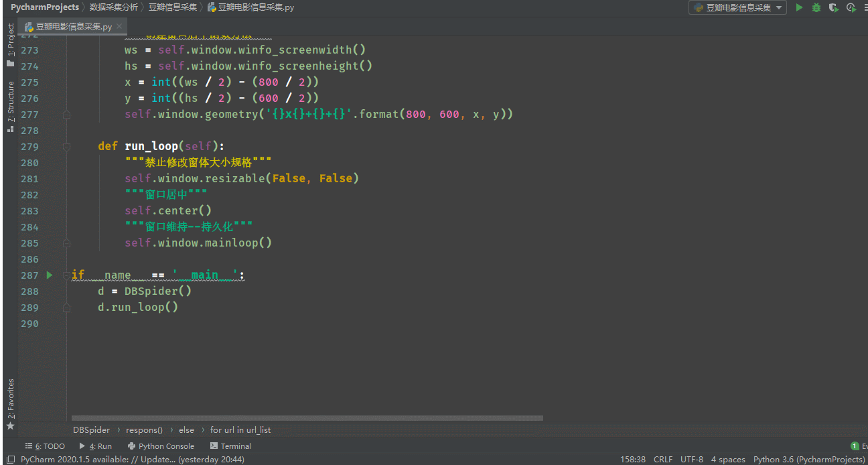Viewport: 868px width, 465px height.
Task: Select DBSpider in the code breadcrumb
Action: click(x=91, y=429)
